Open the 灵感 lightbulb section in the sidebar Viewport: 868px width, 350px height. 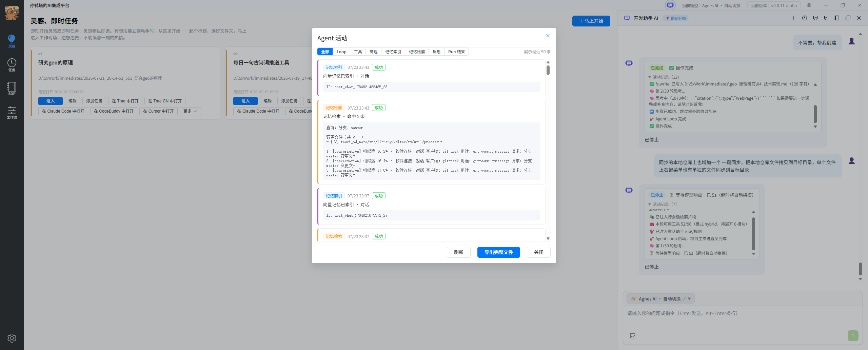point(12,41)
